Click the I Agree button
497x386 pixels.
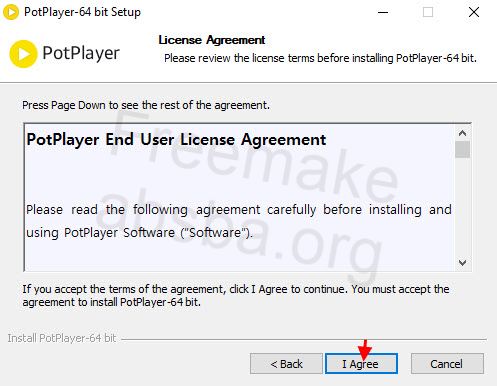[x=361, y=364]
